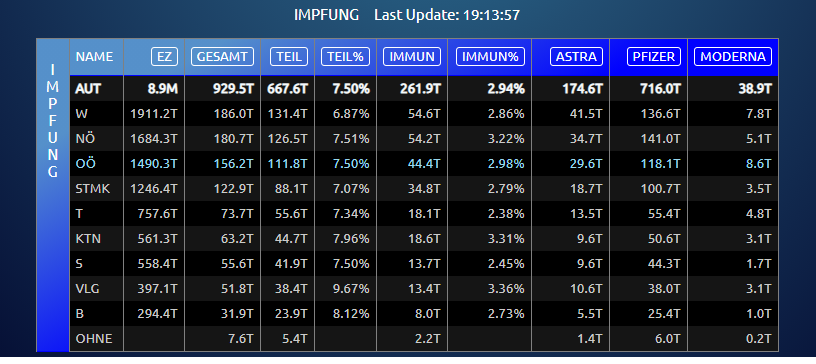Sort table by EZ column button
Screen dimensions: 816x364
click(x=164, y=57)
